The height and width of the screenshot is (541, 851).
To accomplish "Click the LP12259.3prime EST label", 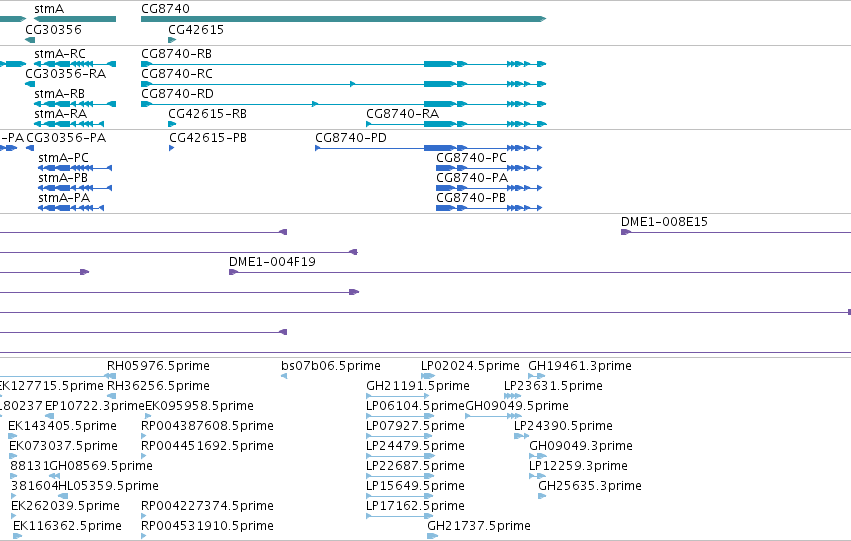I will coord(578,466).
